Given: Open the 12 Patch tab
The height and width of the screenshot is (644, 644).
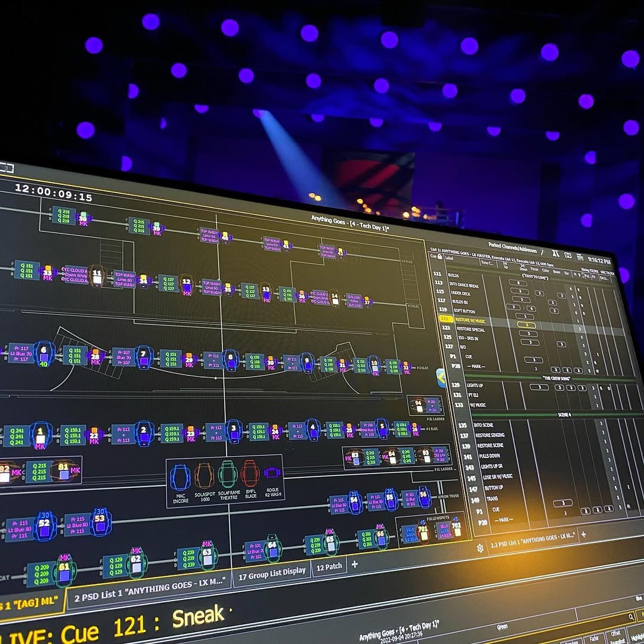Looking at the screenshot, I should (329, 567).
